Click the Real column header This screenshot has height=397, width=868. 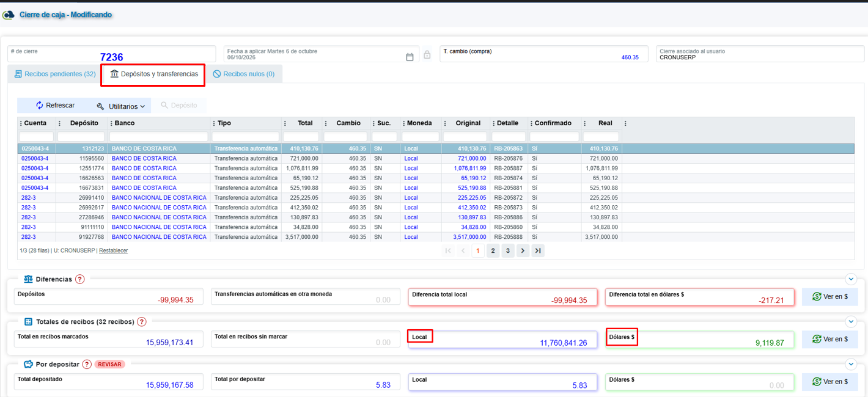[x=605, y=123]
